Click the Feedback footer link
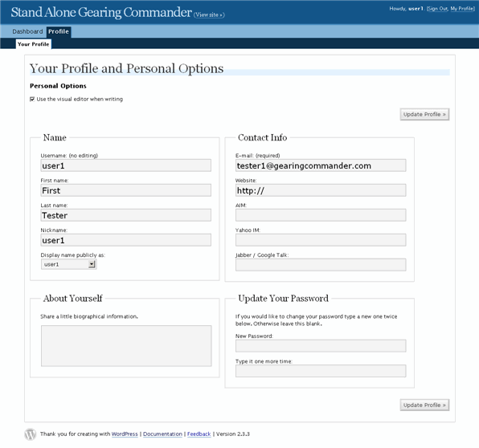Viewport: 479px width, 448px height. [199, 434]
